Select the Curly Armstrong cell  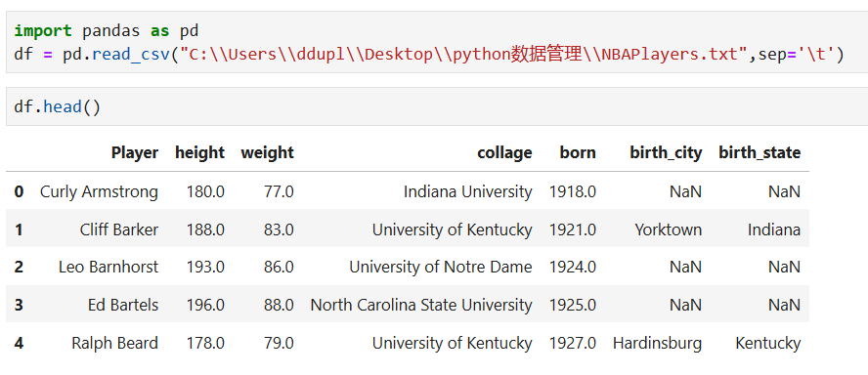(x=99, y=192)
